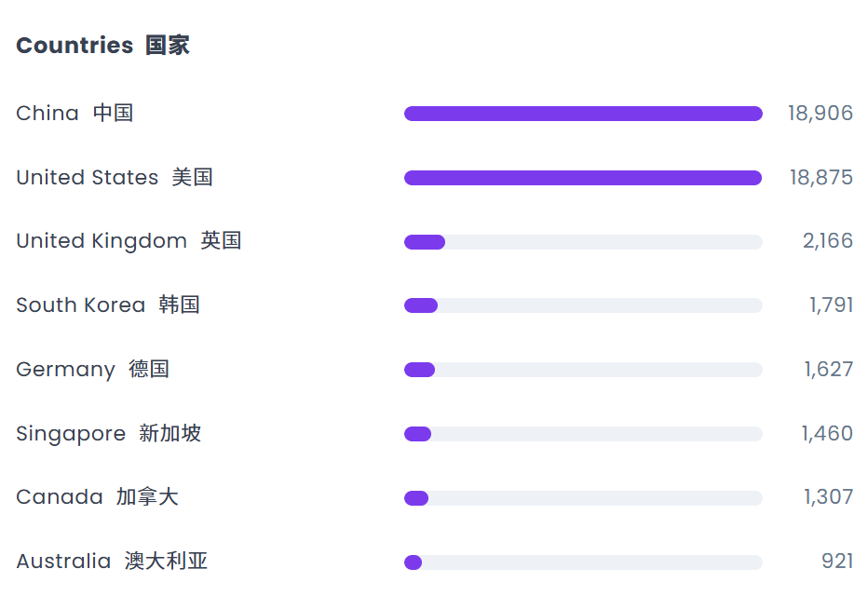The width and height of the screenshot is (868, 596).
Task: Click Australia's small purple bar dot
Action: pyautogui.click(x=414, y=562)
